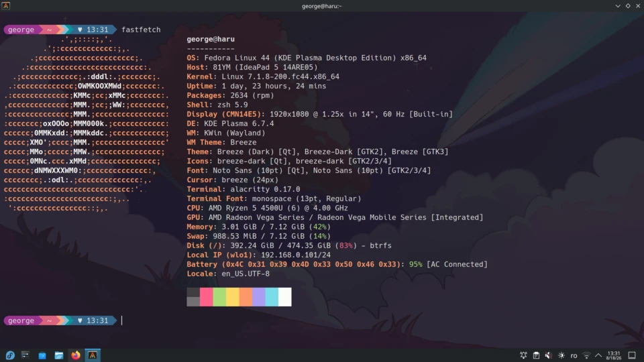Click the CPU line 'AMD Ryzen 5 4500U'
This screenshot has height=362, width=644.
268,208
